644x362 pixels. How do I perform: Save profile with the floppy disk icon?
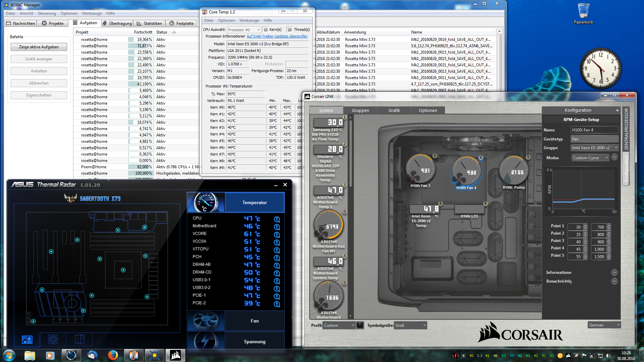coord(360,325)
